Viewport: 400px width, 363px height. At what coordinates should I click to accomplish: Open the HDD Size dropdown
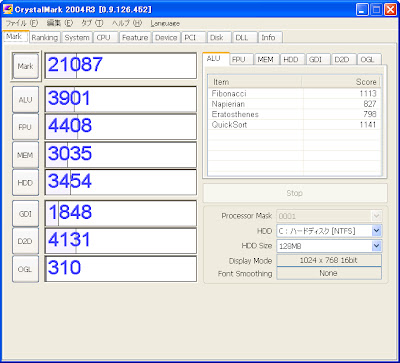click(329, 246)
